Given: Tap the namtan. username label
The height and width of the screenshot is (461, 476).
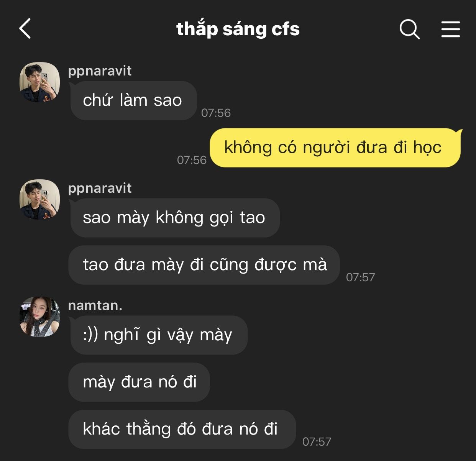Looking at the screenshot, I should click(95, 305).
